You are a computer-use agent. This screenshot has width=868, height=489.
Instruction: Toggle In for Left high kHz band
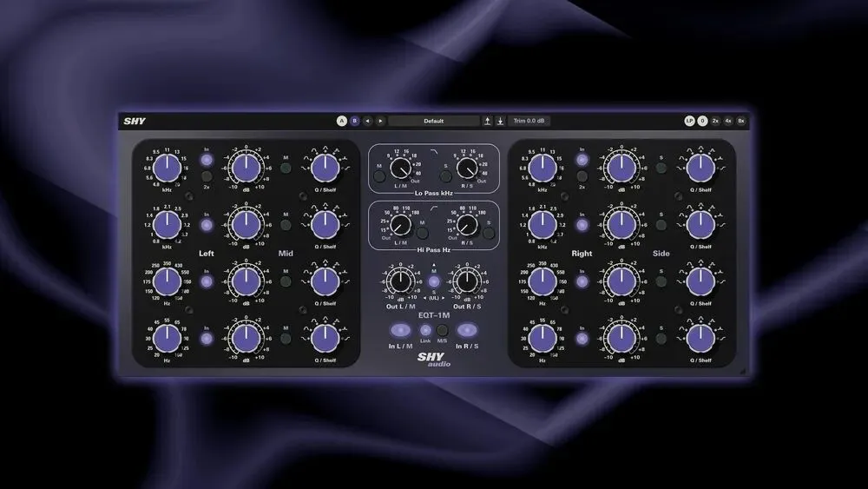[207, 160]
